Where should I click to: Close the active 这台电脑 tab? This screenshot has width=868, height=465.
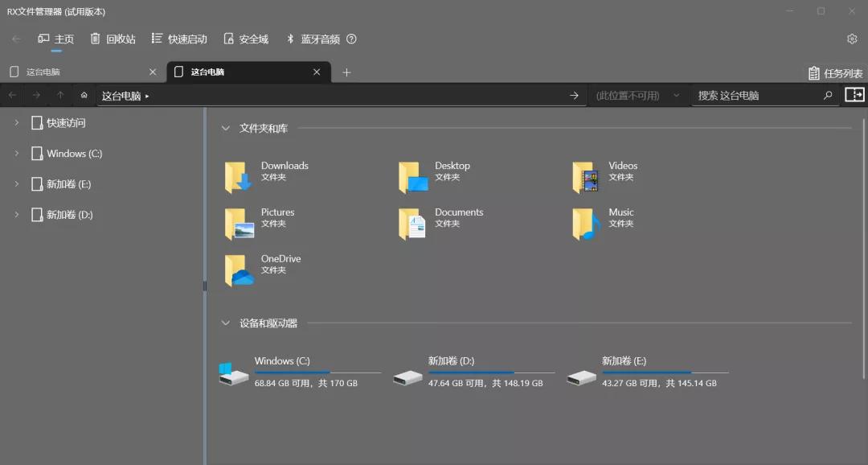(x=317, y=72)
